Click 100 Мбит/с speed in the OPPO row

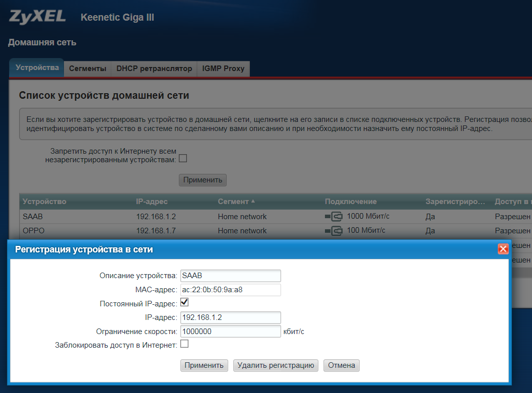click(x=366, y=230)
